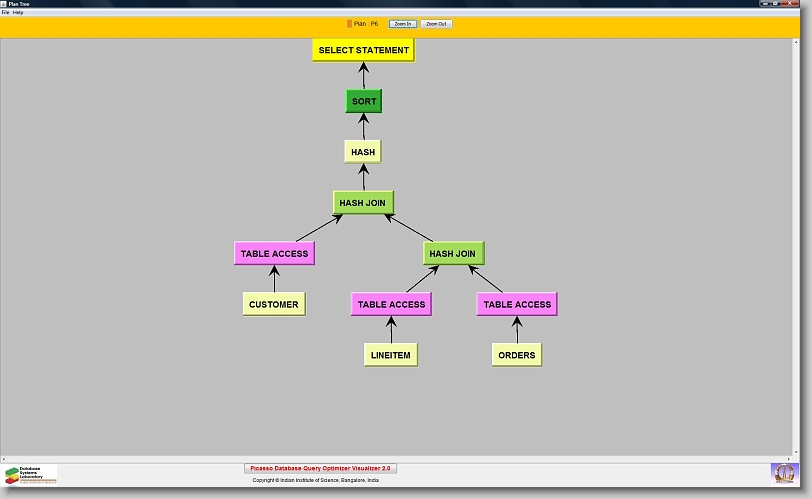Viewport: 812px width, 499px height.
Task: Select the lower right HASH JOIN node
Action: (x=453, y=254)
